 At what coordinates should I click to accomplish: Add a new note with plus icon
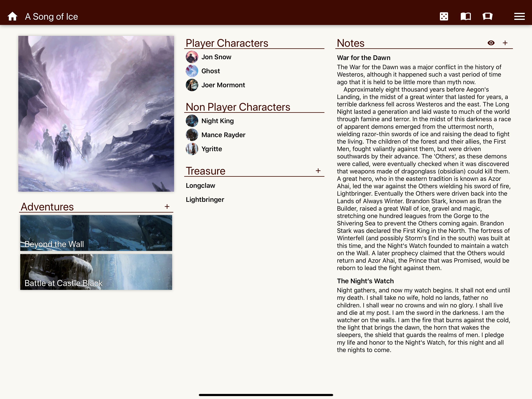505,43
